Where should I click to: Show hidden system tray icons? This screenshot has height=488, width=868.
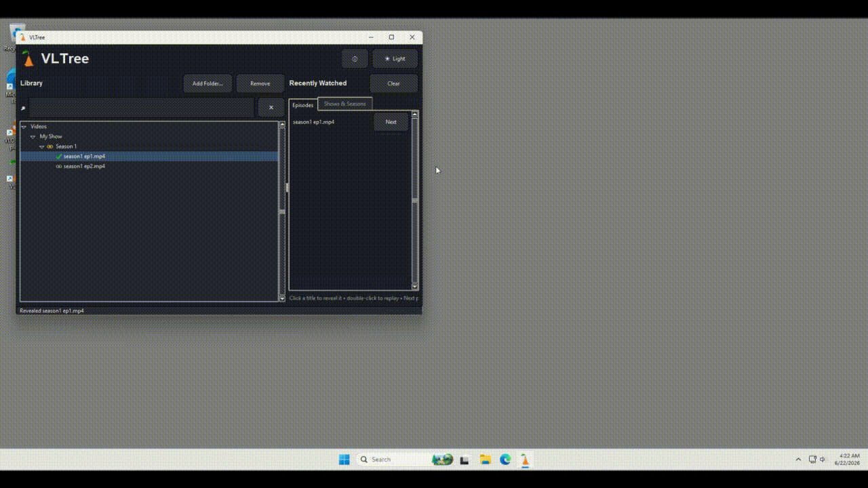[798, 460]
